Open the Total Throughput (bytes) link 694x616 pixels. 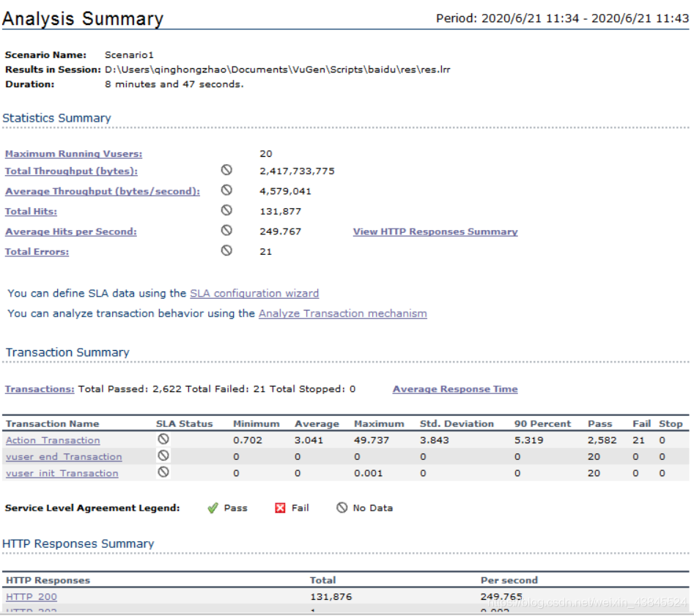(71, 171)
